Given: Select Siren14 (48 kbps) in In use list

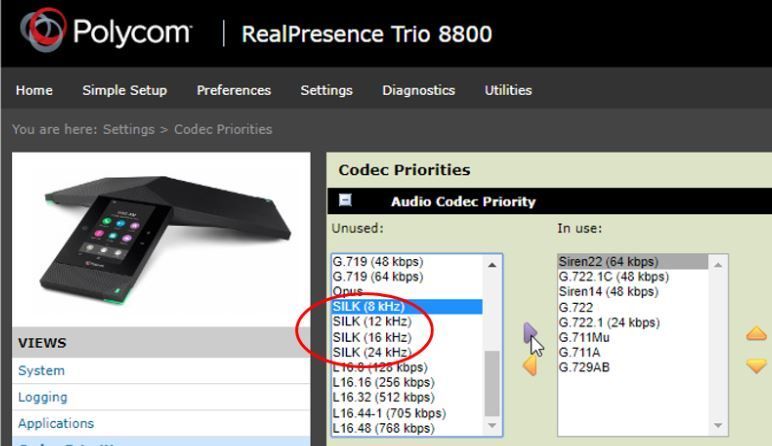Looking at the screenshot, I should coord(633,291).
